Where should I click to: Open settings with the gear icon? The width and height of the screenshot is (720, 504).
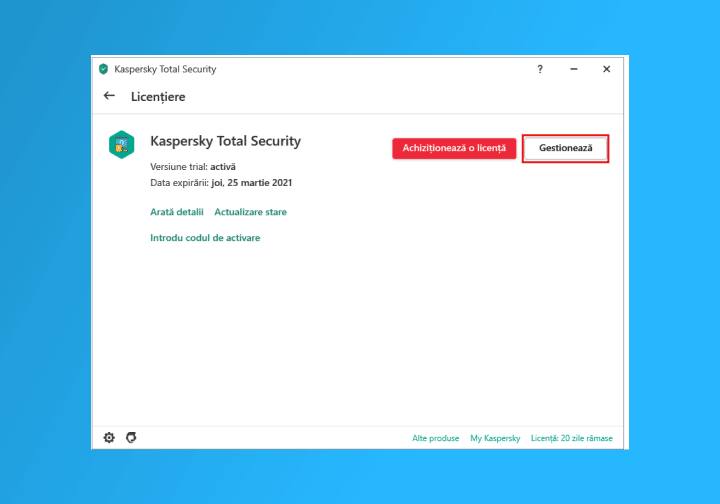(x=110, y=438)
